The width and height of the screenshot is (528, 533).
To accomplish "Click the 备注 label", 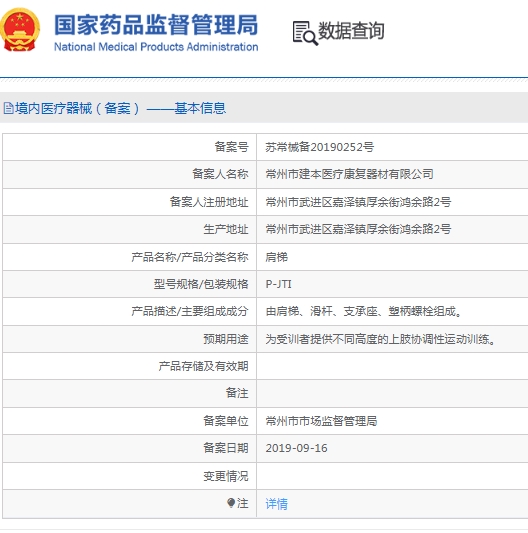I will [x=237, y=393].
